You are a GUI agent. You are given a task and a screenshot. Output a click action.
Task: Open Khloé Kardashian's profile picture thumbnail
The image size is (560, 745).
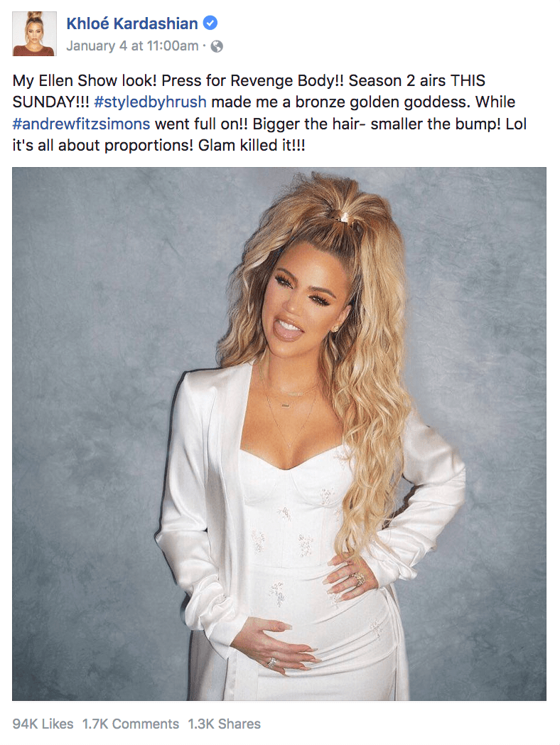pyautogui.click(x=34, y=33)
